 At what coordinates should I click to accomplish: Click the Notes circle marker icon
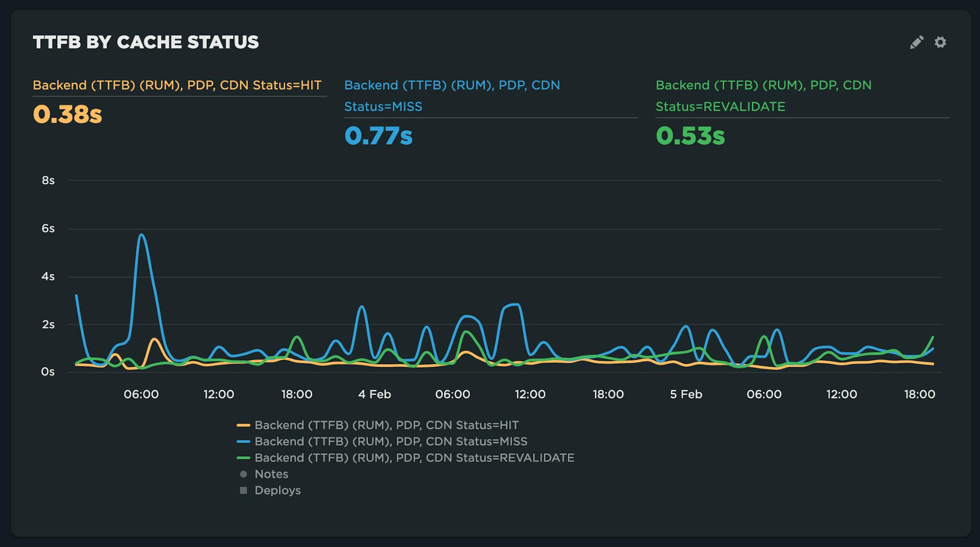(x=243, y=473)
